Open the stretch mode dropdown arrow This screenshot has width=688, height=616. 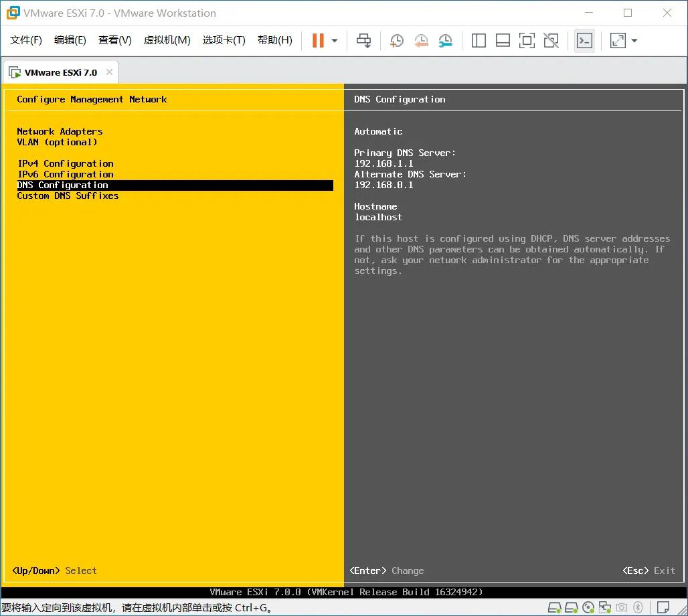(x=633, y=40)
